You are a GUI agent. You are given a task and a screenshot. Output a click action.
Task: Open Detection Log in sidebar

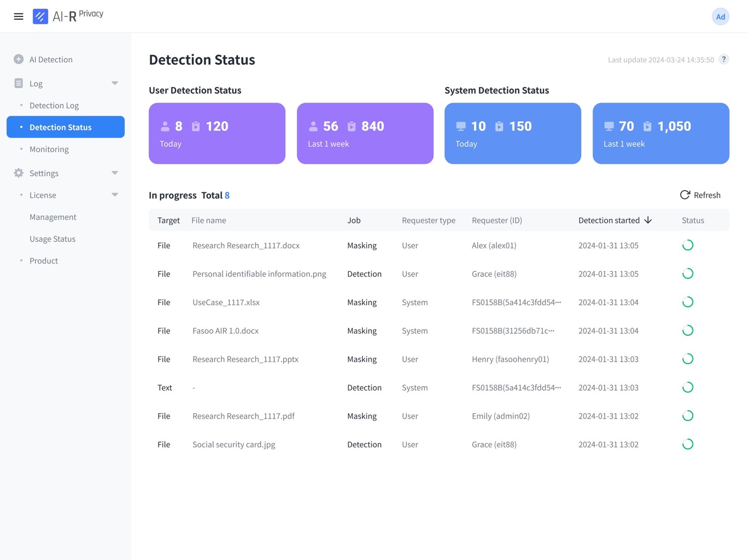coord(54,105)
